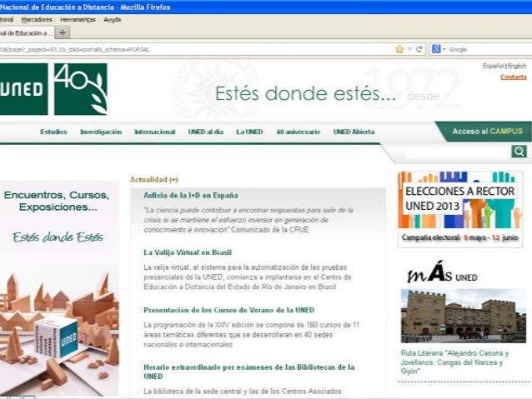
Task: Bookmark this page with the star icon
Action: click(399, 49)
